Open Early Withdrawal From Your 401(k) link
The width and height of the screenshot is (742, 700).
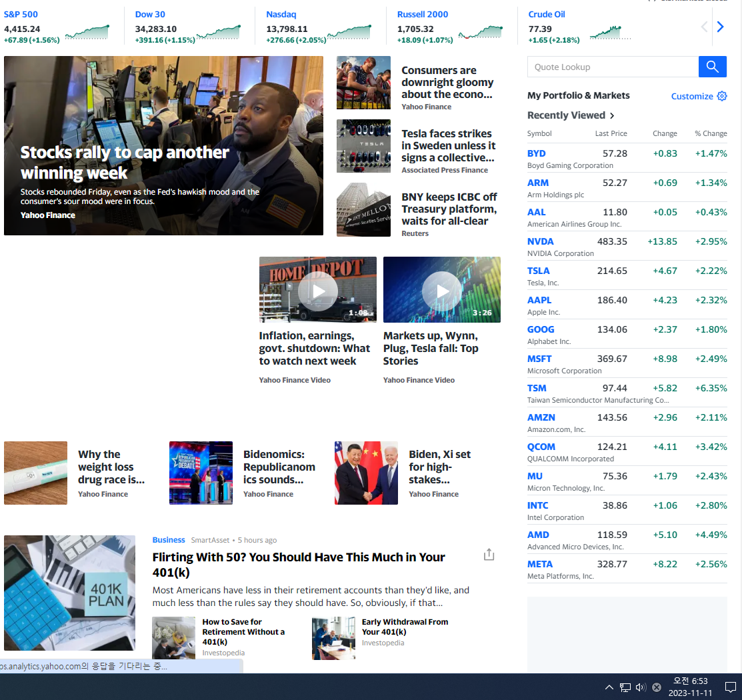click(405, 627)
